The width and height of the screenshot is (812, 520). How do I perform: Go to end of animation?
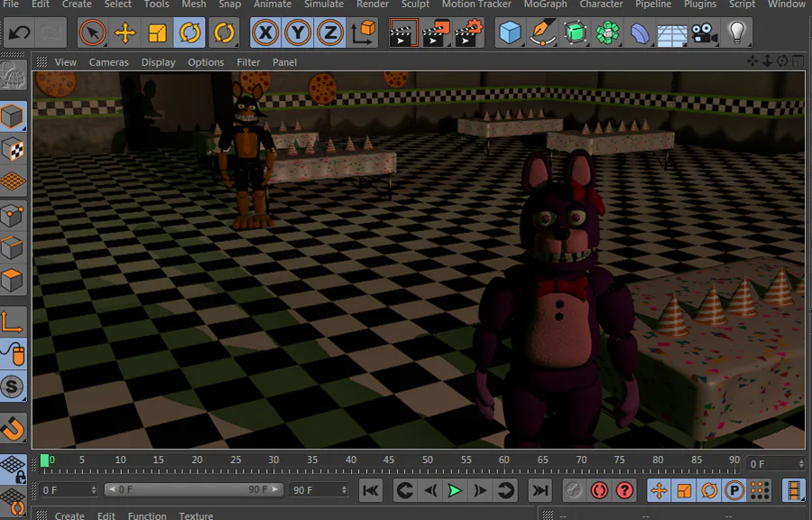point(540,490)
